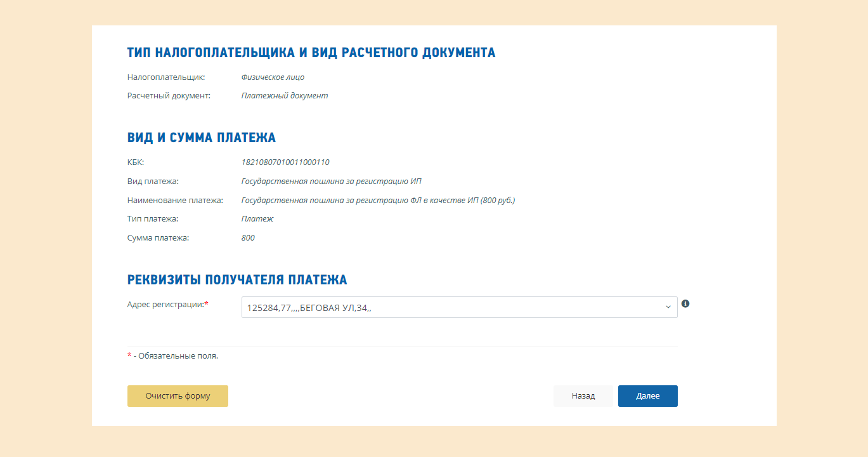868x457 pixels.
Task: Click the Расчетный документ label
Action: point(169,96)
